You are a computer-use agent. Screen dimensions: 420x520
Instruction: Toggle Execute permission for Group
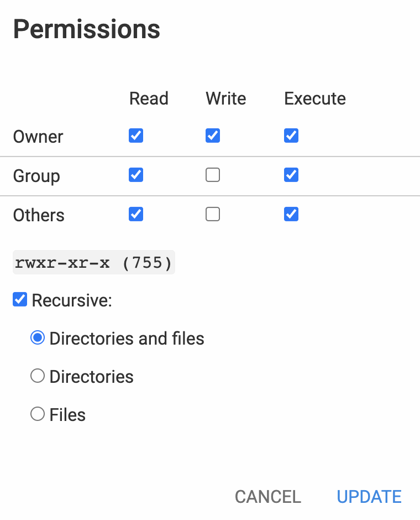point(291,175)
